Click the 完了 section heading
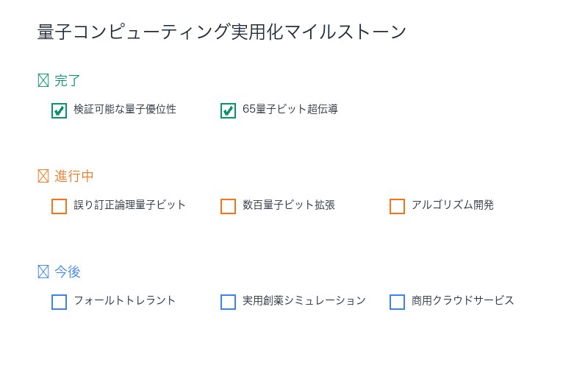This screenshot has height=368, width=588. [x=68, y=81]
